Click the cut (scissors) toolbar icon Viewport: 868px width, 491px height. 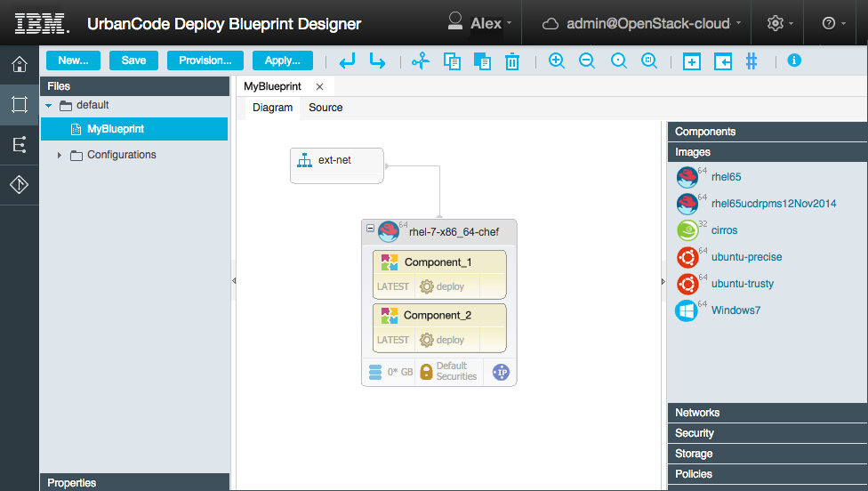(421, 61)
